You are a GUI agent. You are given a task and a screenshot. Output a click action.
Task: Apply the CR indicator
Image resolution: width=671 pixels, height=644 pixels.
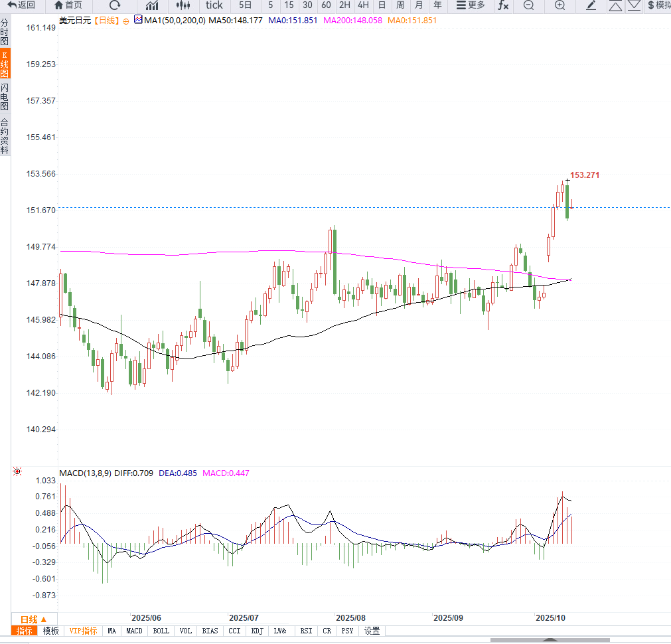[327, 631]
